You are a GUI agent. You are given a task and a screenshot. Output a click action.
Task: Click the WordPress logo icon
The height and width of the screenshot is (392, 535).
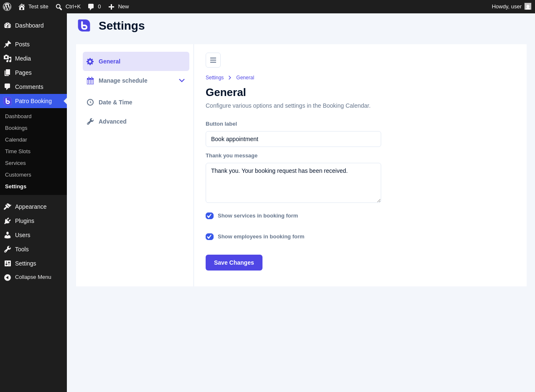click(x=7, y=7)
